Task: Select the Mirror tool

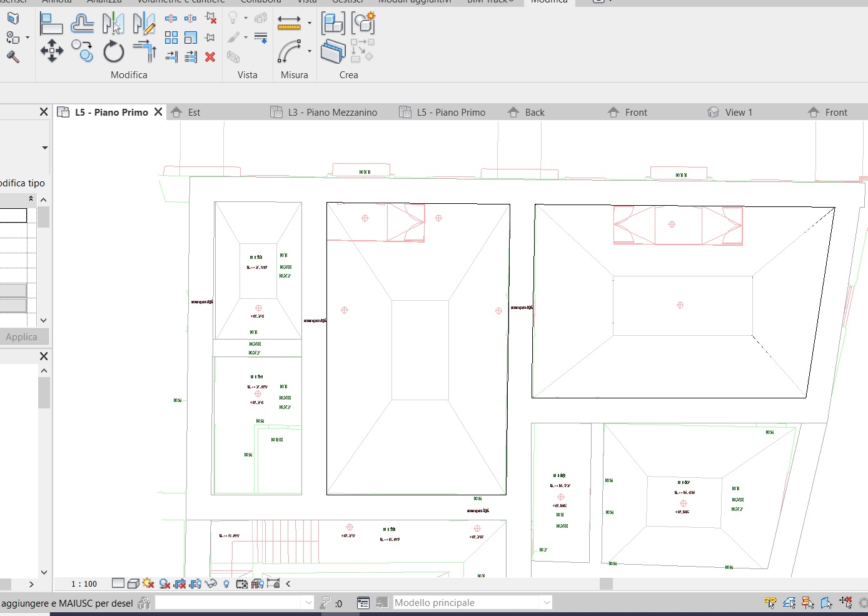Action: (113, 24)
